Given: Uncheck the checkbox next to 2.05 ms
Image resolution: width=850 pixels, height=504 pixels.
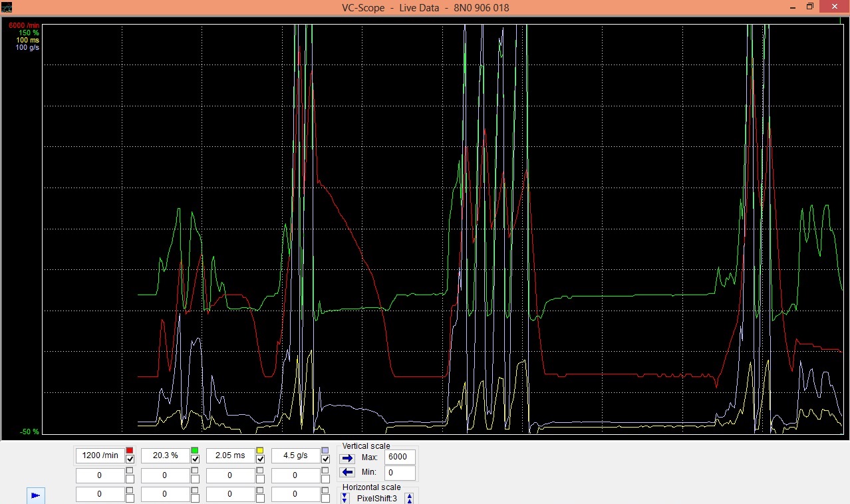Looking at the screenshot, I should click(260, 459).
